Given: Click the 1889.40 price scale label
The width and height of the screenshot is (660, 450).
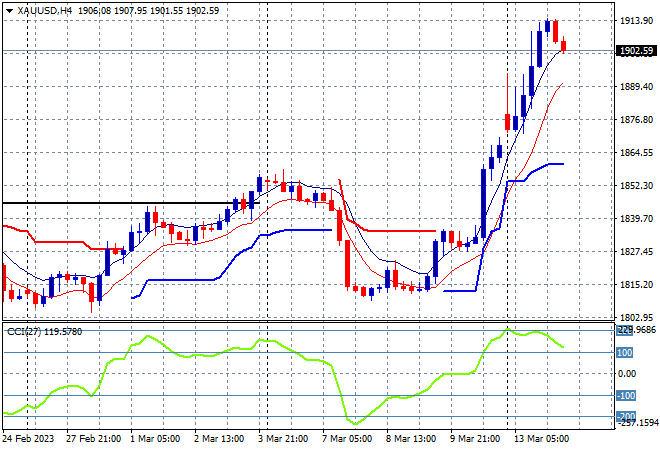Looking at the screenshot, I should [636, 87].
